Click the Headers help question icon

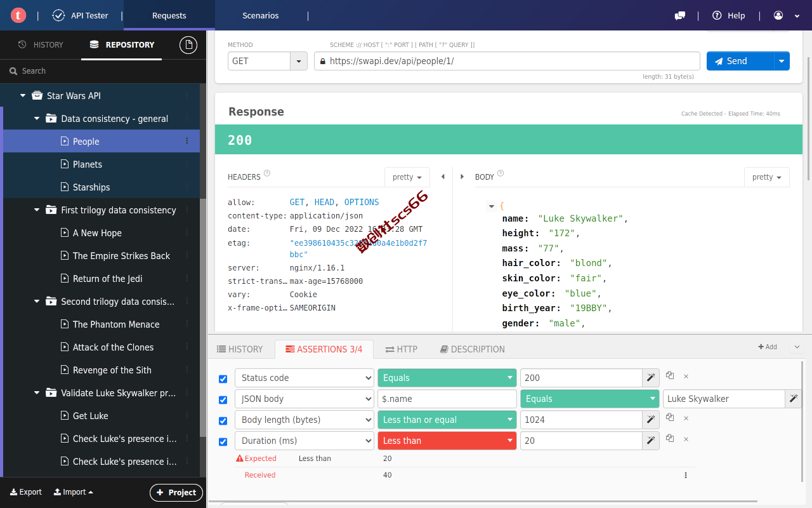[267, 173]
